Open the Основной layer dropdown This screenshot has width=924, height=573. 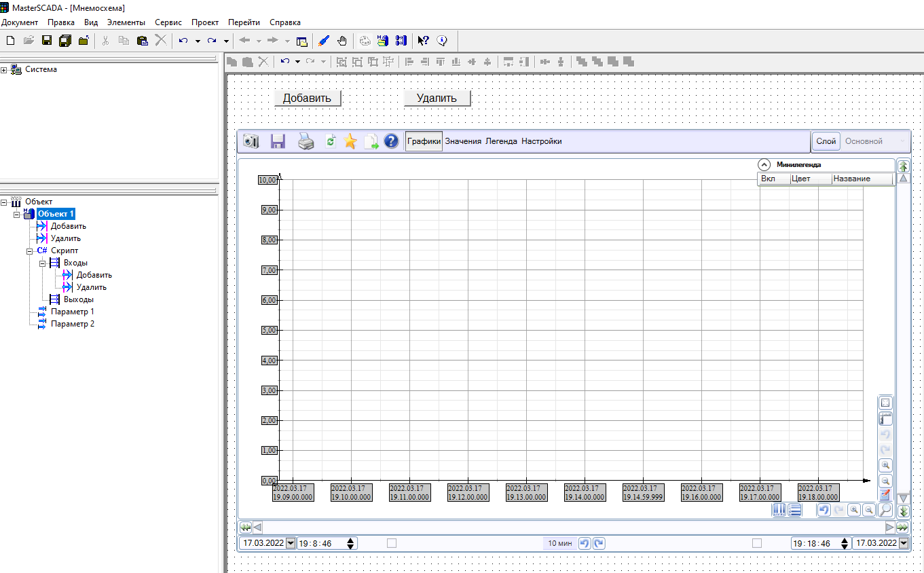pyautogui.click(x=876, y=141)
